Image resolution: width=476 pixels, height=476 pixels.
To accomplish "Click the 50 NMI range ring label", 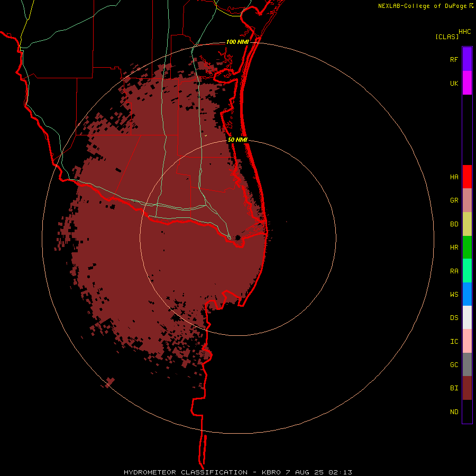I will [237, 140].
